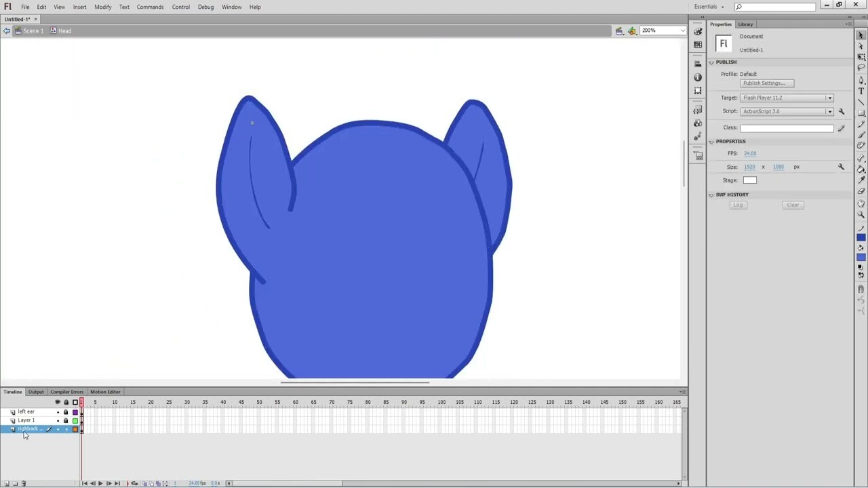Hide all layers with the eye column

coord(58,402)
